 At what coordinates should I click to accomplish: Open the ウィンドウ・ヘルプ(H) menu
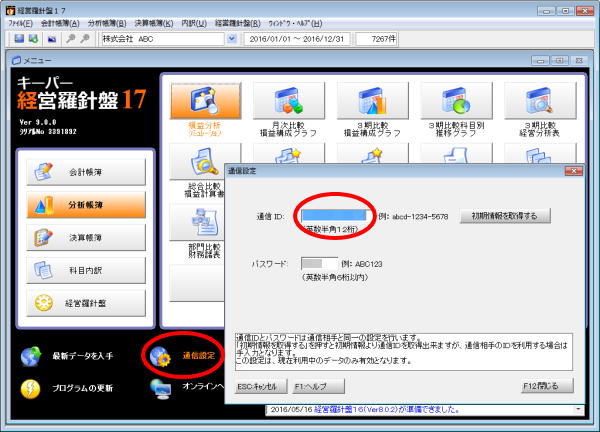point(295,24)
